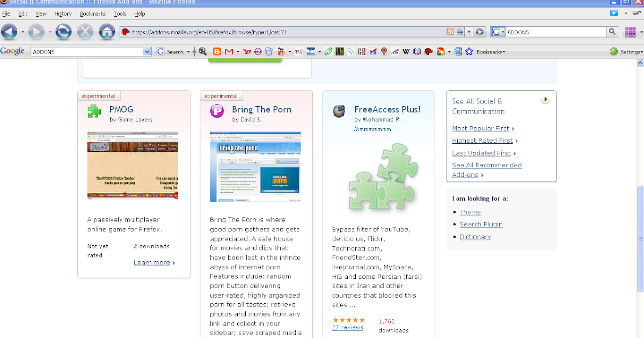Click the Stop loading X button
The image size is (644, 338).
(85, 32)
